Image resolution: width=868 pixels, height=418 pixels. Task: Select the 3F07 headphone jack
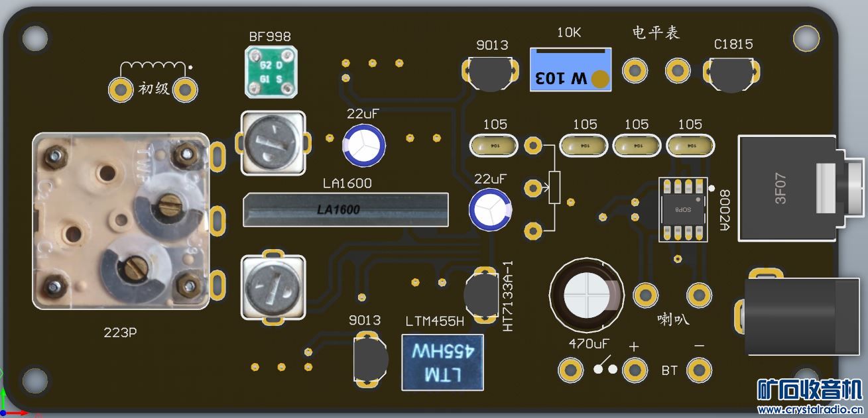[801, 187]
